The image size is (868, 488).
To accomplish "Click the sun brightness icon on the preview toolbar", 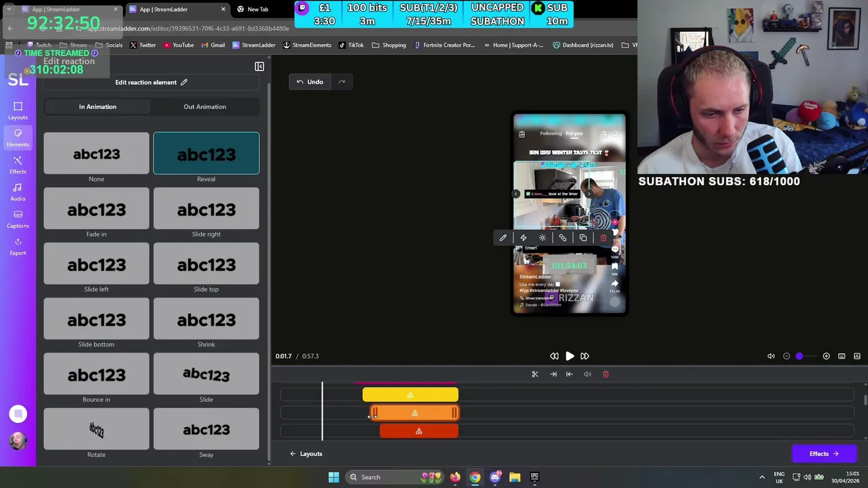I will tap(542, 238).
